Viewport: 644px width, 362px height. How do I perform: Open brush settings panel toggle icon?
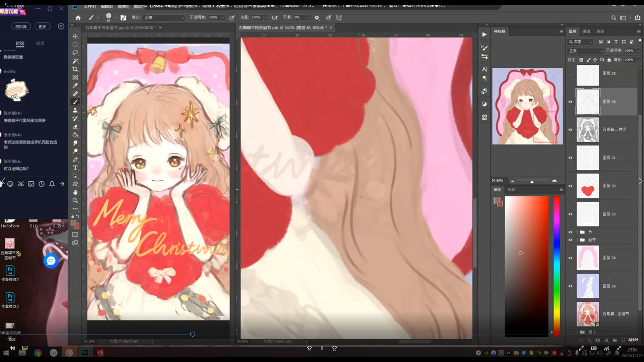(123, 18)
